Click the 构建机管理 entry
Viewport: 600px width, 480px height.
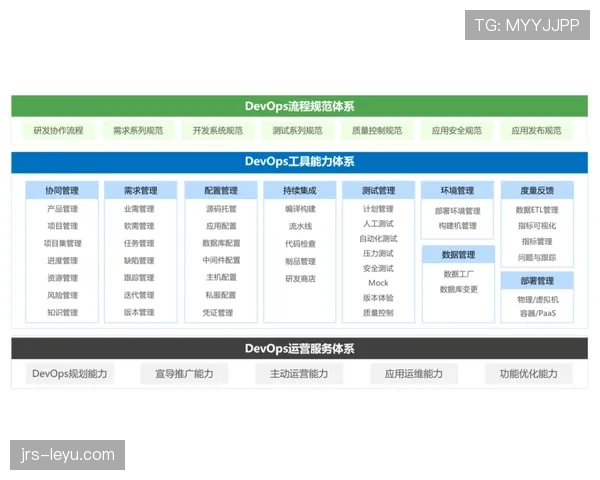(x=457, y=226)
